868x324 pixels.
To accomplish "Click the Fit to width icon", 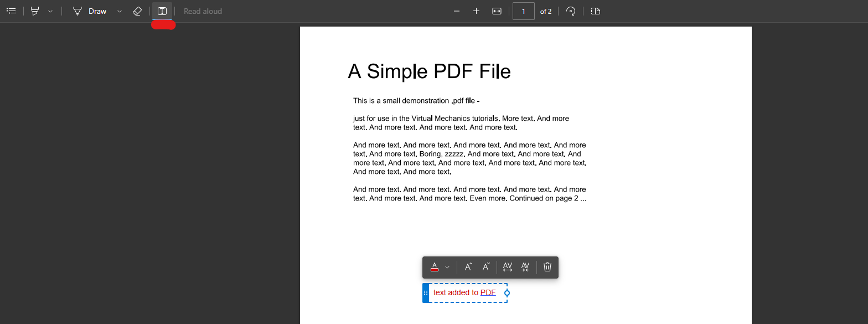I will click(x=497, y=11).
